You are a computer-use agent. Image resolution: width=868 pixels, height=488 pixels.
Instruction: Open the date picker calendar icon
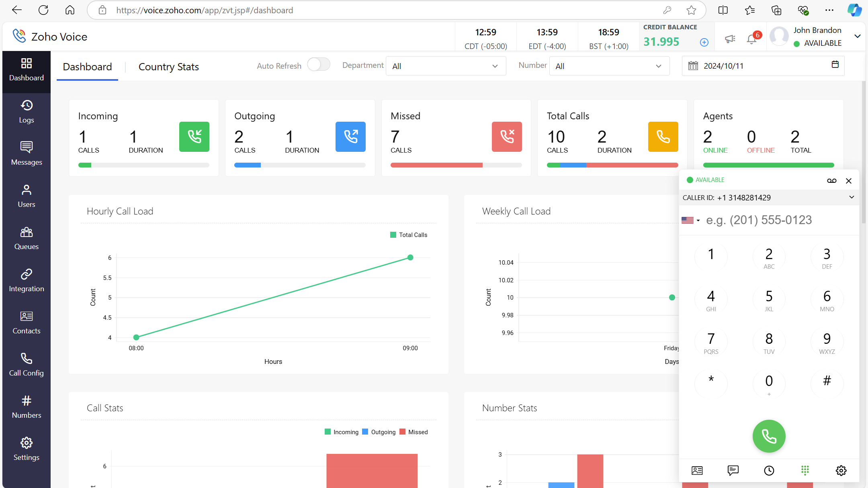[835, 64]
